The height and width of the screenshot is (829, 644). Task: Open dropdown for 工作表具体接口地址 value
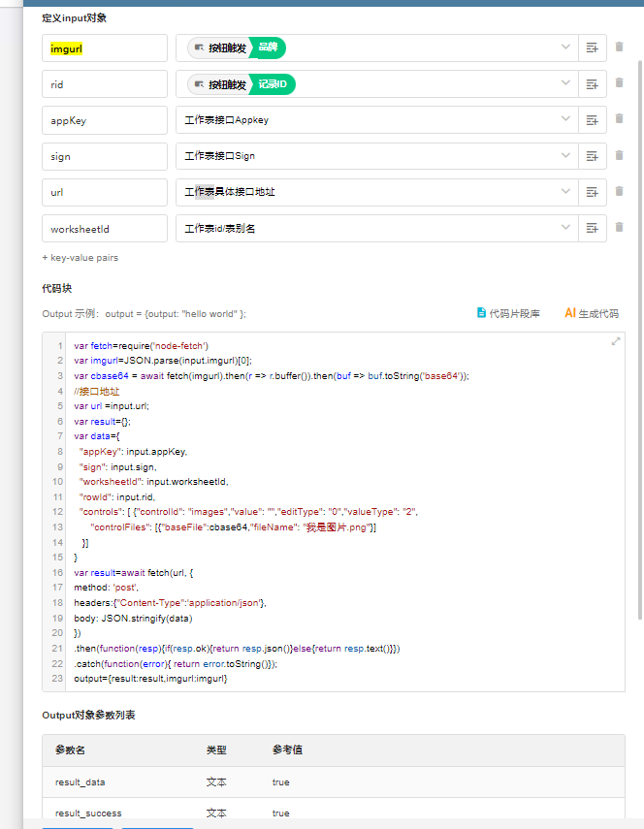[565, 192]
